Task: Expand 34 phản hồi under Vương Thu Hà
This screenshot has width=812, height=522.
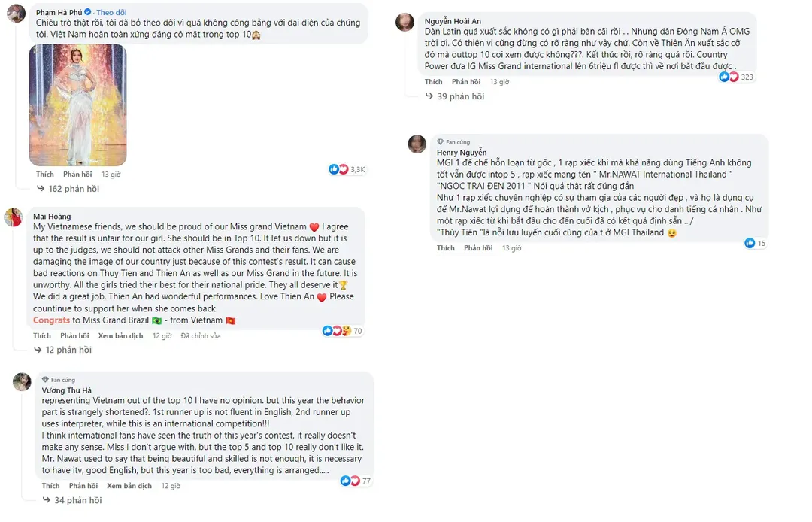Action: 78,500
